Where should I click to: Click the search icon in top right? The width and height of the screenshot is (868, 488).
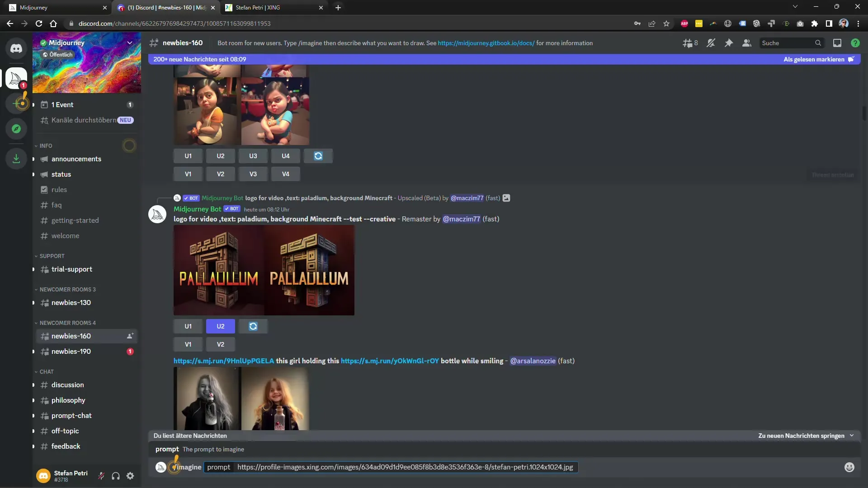point(818,43)
